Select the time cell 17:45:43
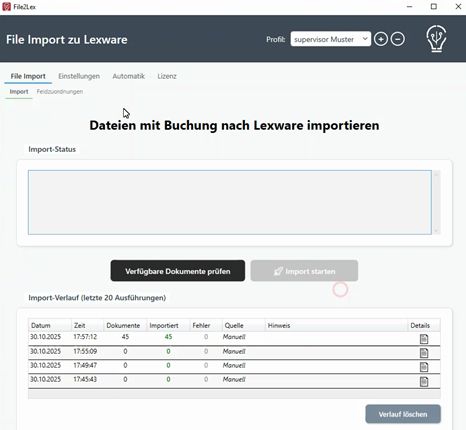The width and height of the screenshot is (466, 430). pyautogui.click(x=85, y=379)
